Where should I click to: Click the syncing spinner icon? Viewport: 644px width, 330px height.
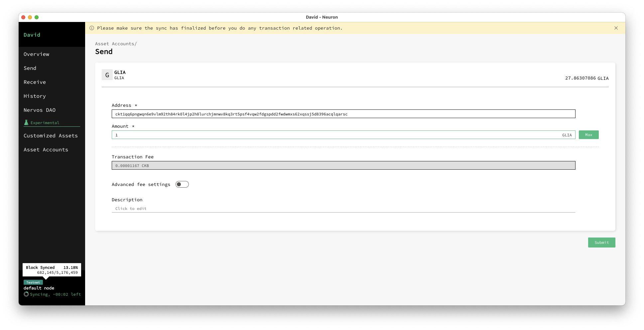(26, 294)
